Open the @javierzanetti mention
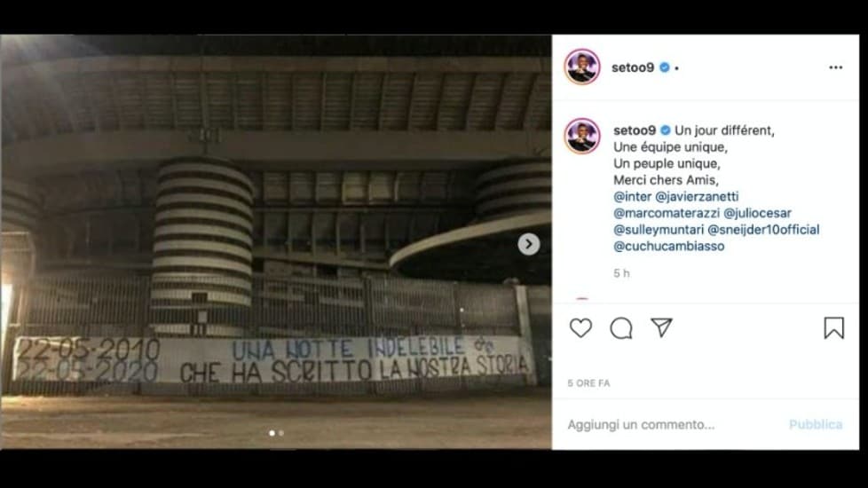 pyautogui.click(x=697, y=196)
